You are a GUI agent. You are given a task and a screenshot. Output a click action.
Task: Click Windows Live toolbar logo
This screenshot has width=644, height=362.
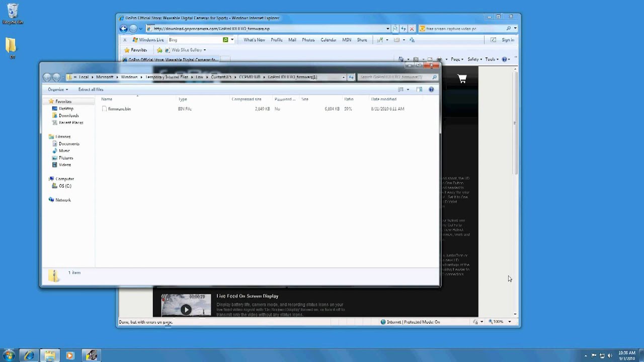tap(148, 40)
